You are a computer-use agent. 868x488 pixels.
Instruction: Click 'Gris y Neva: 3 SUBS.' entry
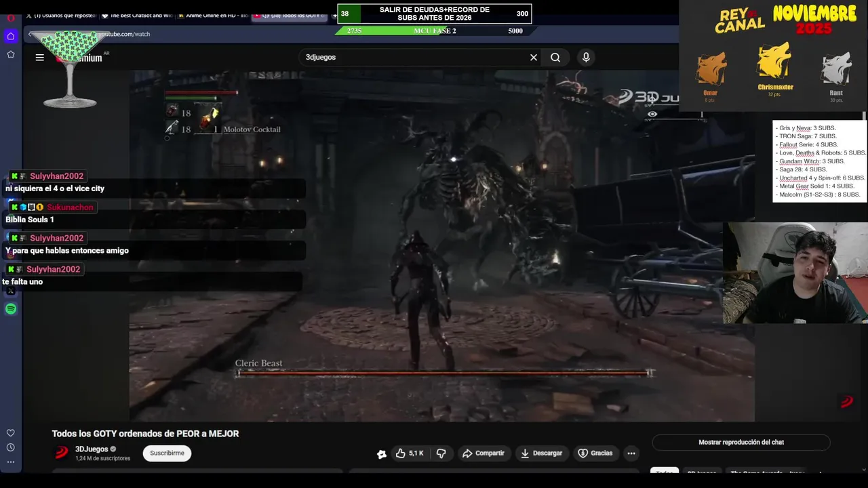[x=807, y=128]
